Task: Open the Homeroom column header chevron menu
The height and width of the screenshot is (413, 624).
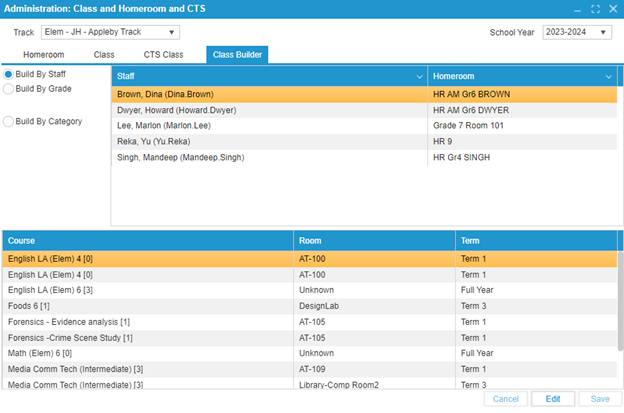Action: pos(608,76)
